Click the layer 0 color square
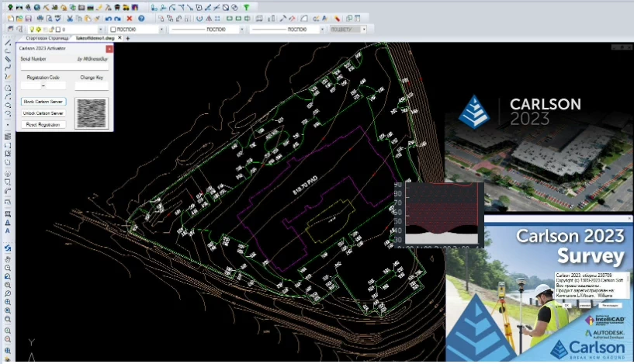The height and width of the screenshot is (364, 634). point(58,29)
